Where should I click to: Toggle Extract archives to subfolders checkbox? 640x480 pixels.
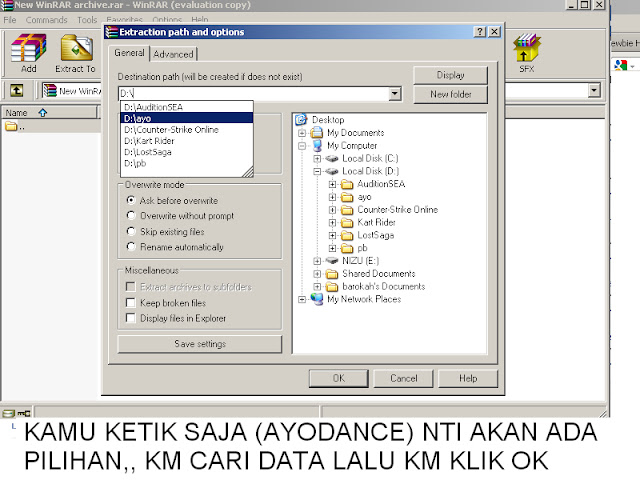coord(131,287)
